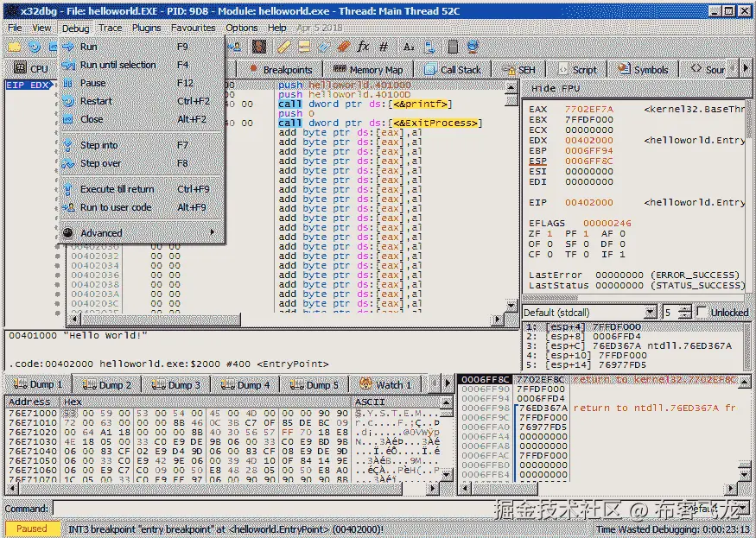The width and height of the screenshot is (756, 538).
Task: Click the bookmarks toolbar icon
Action: [x=343, y=47]
